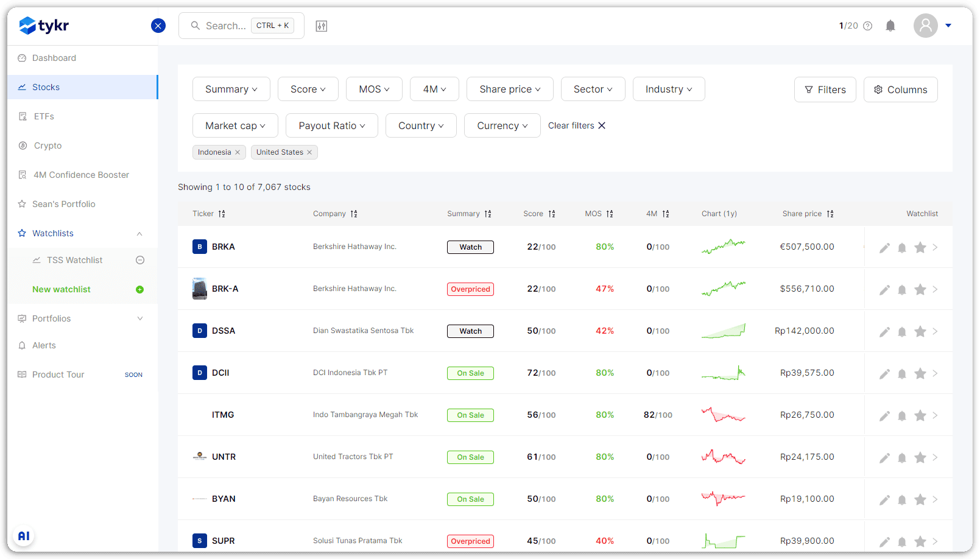Focus the Search input field
Viewport: 980px width, 559px height.
241,26
